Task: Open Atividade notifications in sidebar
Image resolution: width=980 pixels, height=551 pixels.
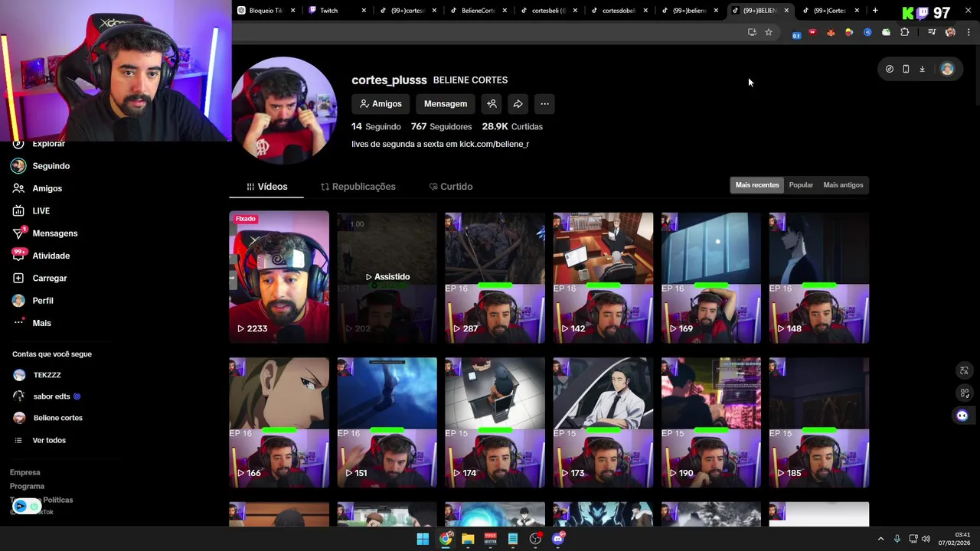Action: 51,256
